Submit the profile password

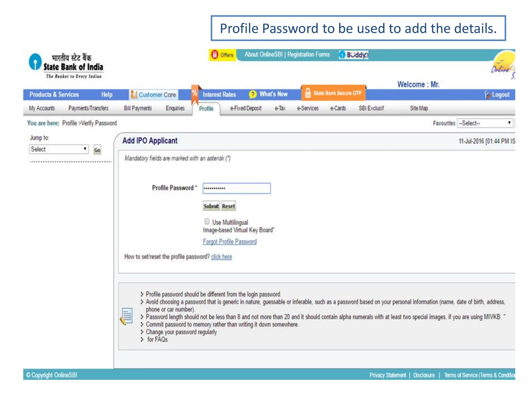point(211,206)
